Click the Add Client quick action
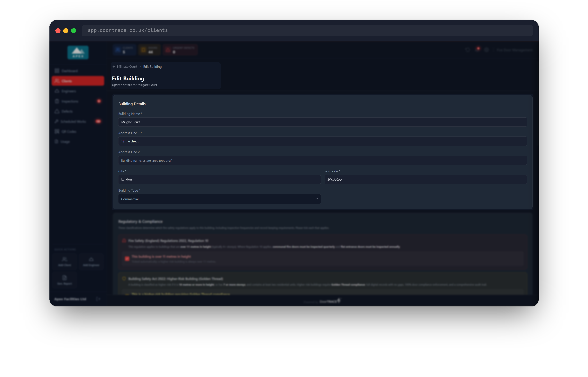 point(65,262)
